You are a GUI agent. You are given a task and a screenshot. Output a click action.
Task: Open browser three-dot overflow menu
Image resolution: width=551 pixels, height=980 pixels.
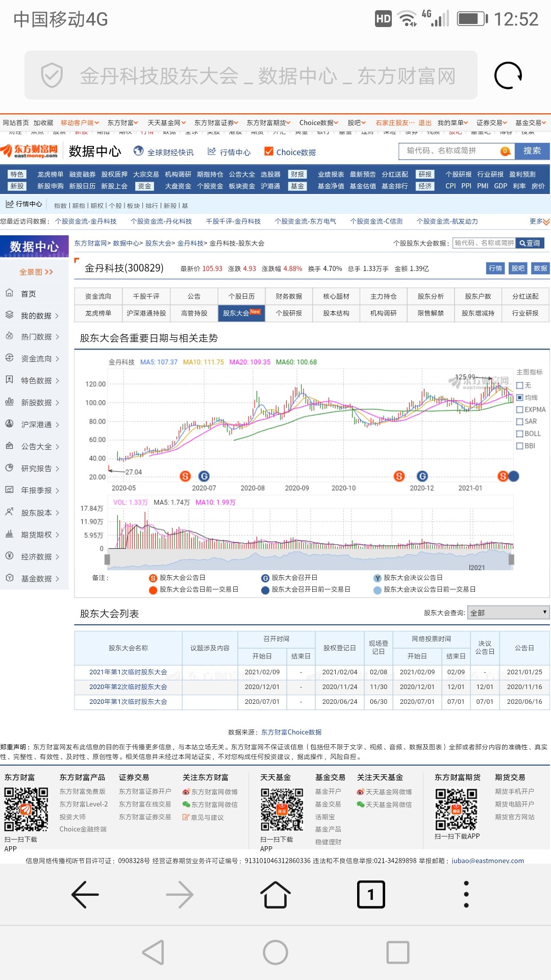pos(466,894)
